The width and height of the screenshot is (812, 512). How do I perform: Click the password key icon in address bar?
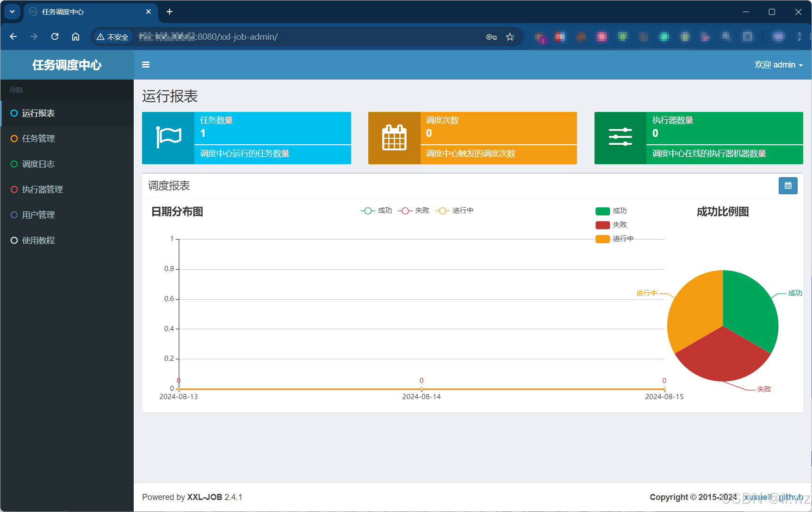point(491,37)
